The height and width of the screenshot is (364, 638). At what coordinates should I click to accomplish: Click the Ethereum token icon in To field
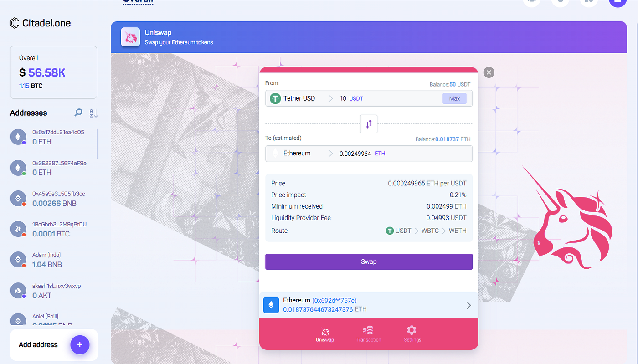[275, 154]
